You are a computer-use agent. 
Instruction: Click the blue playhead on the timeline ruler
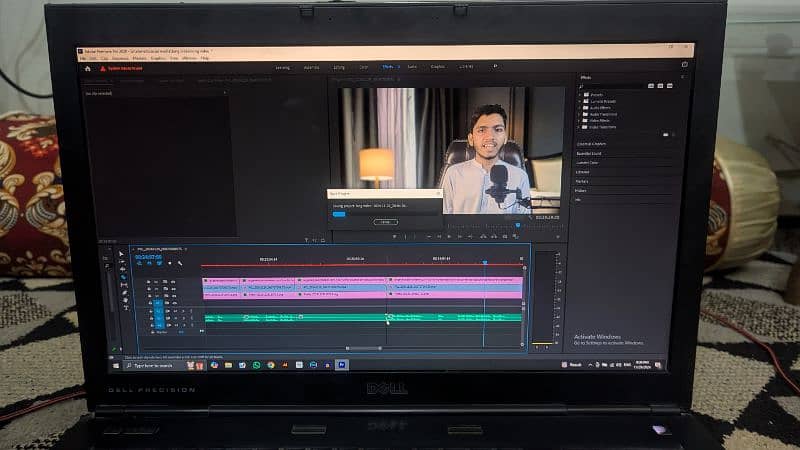(485, 263)
